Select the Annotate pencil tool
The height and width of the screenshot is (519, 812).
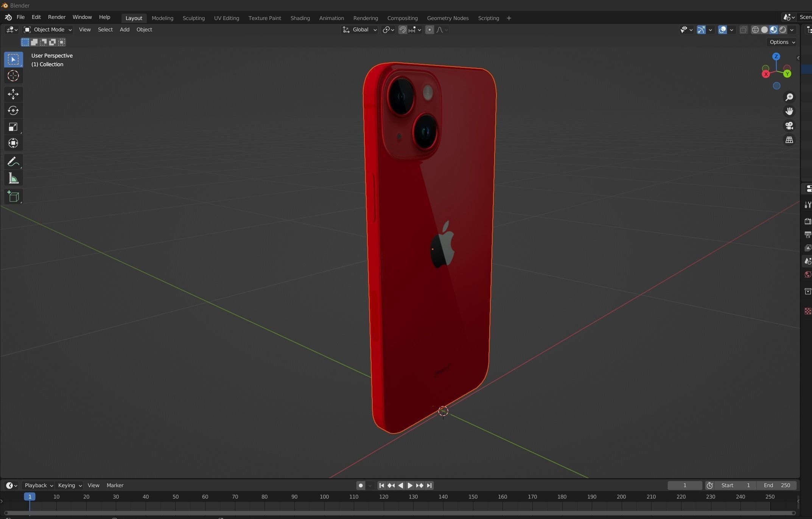13,162
